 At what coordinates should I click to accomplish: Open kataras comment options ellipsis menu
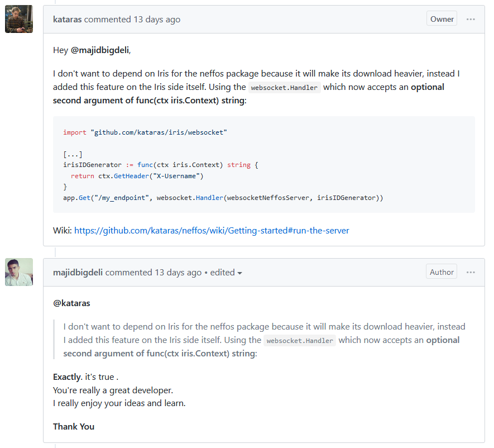point(471,19)
